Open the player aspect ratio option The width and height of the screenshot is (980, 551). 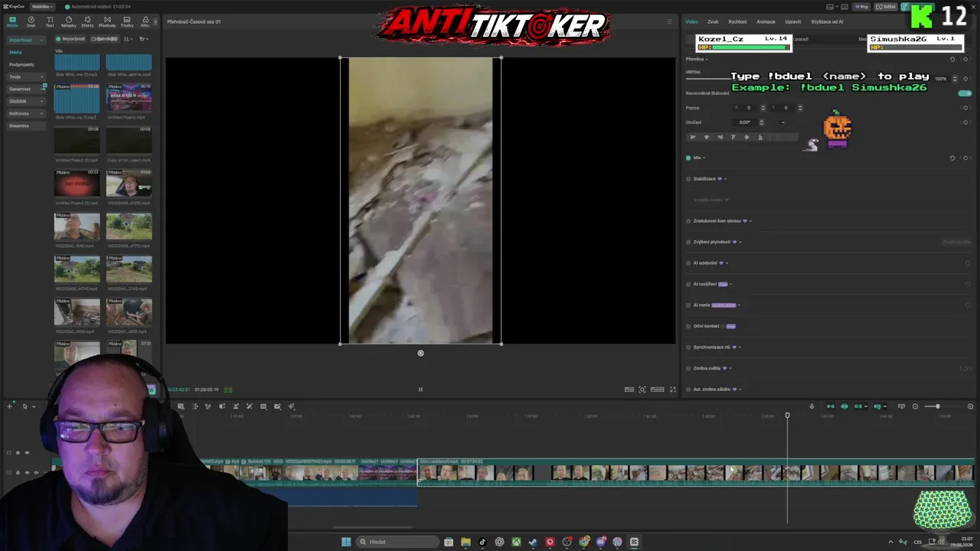point(657,390)
